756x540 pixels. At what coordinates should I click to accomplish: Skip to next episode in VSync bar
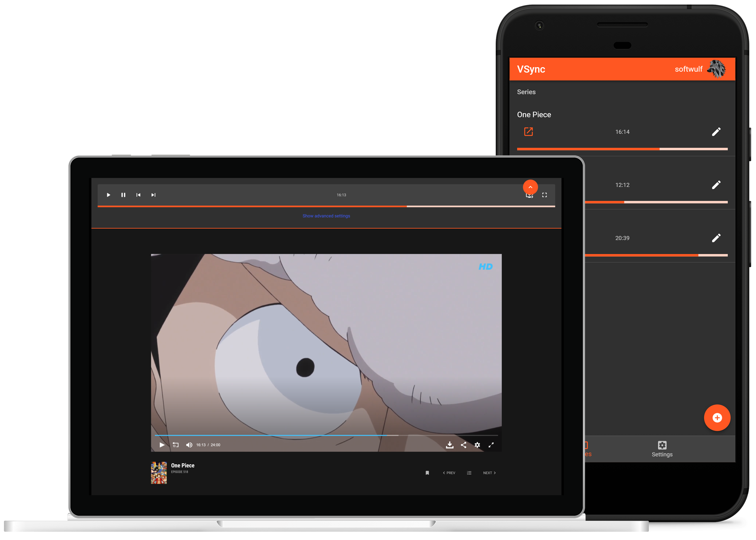[x=153, y=195]
